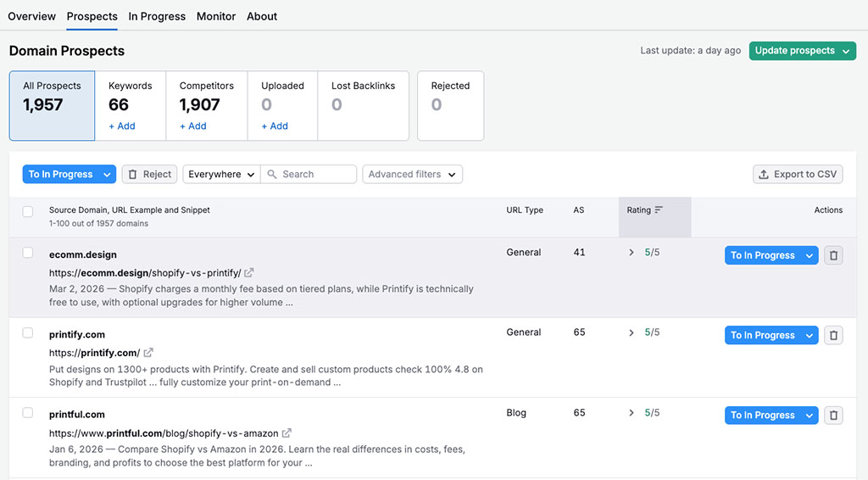Viewport: 868px width, 480px height.
Task: Click the sort icon in Rating column
Action: tap(659, 209)
